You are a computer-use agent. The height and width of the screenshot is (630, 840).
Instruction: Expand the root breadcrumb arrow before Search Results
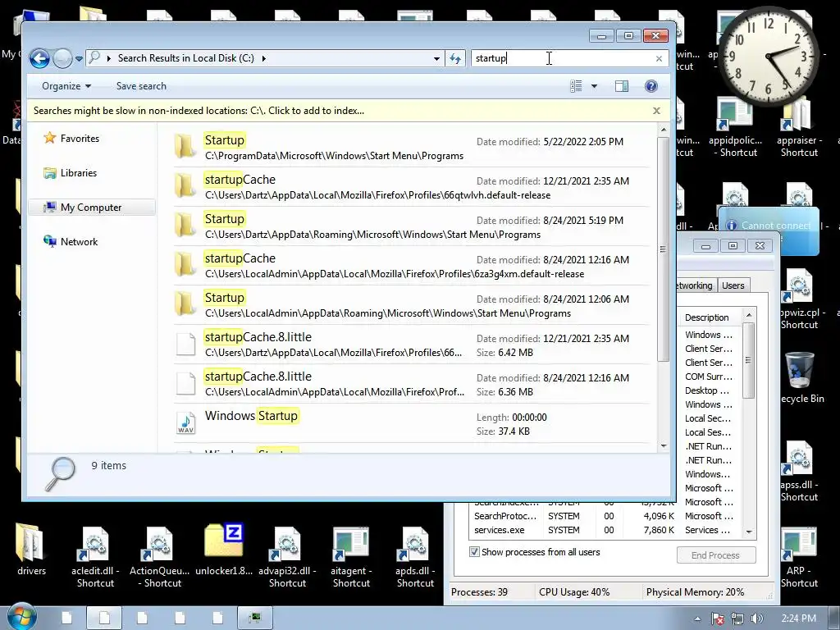click(x=109, y=58)
